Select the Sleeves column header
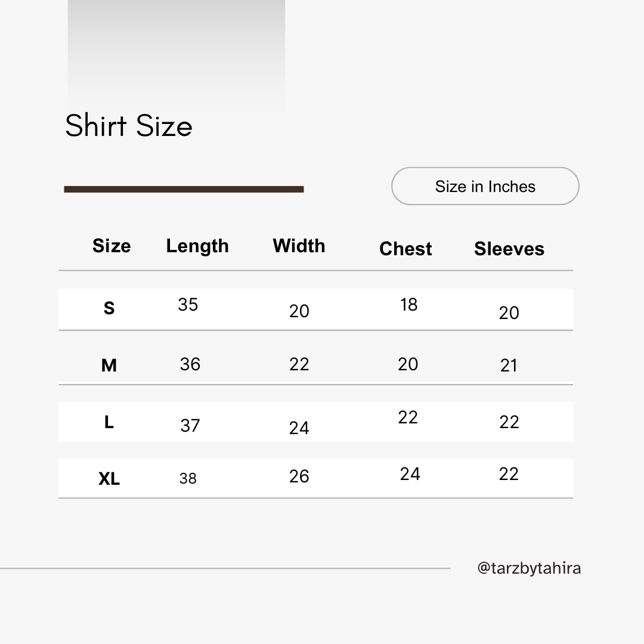This screenshot has width=644, height=644. (509, 249)
